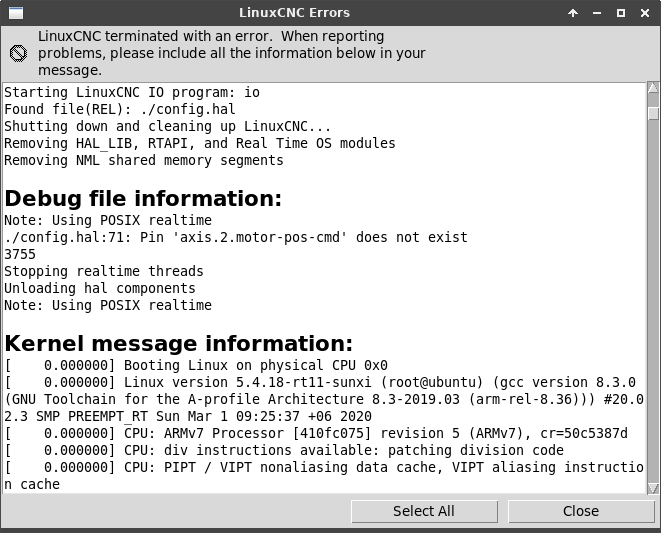This screenshot has width=661, height=533.
Task: Click 'Linux version 5.4.18-rt11-sunxi' line
Action: tap(320, 382)
